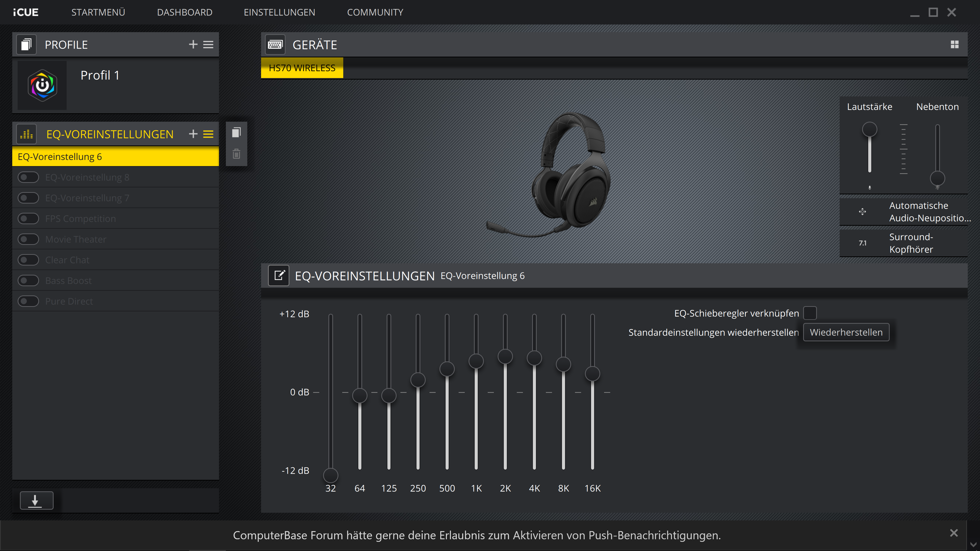
Task: Open the EINSTELLUNGEN menu
Action: [279, 12]
